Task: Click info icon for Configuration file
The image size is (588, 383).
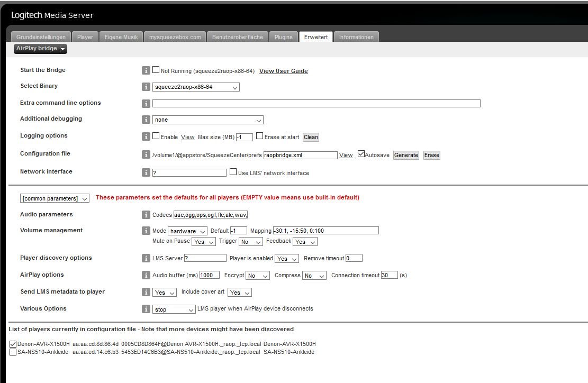Action: click(146, 154)
